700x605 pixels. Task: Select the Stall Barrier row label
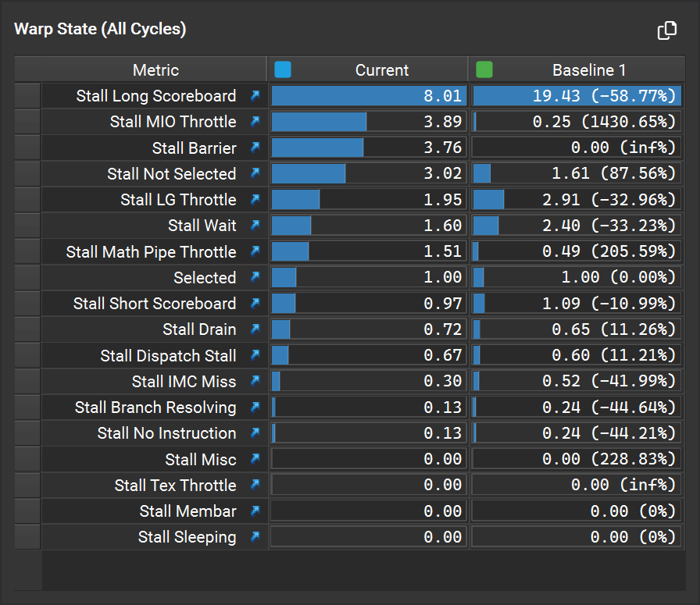tap(194, 148)
